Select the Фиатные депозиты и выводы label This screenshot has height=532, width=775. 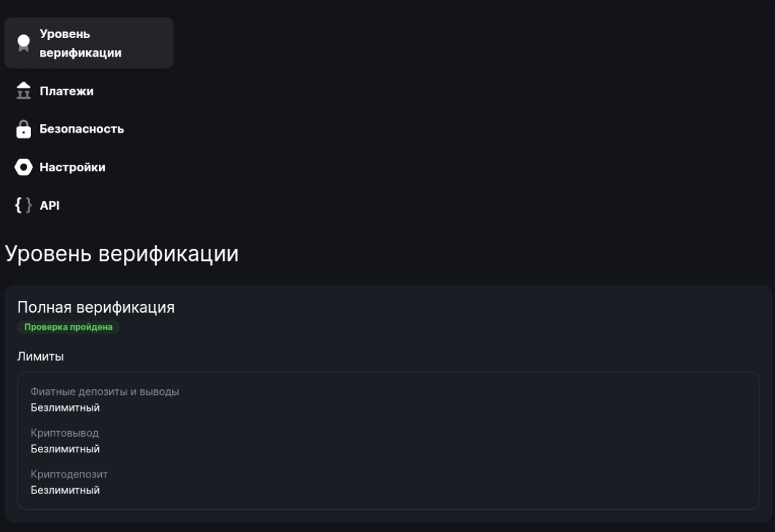[x=105, y=391]
